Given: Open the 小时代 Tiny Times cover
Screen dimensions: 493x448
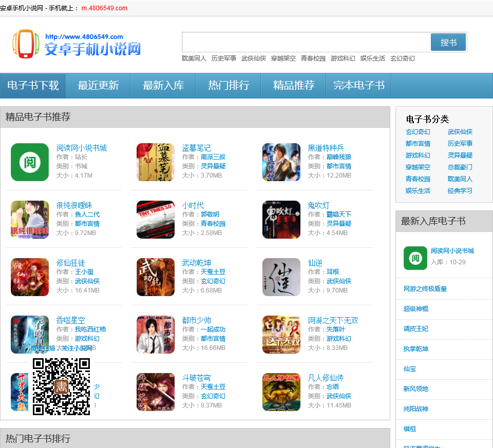Looking at the screenshot, I should pyautogui.click(x=156, y=220).
